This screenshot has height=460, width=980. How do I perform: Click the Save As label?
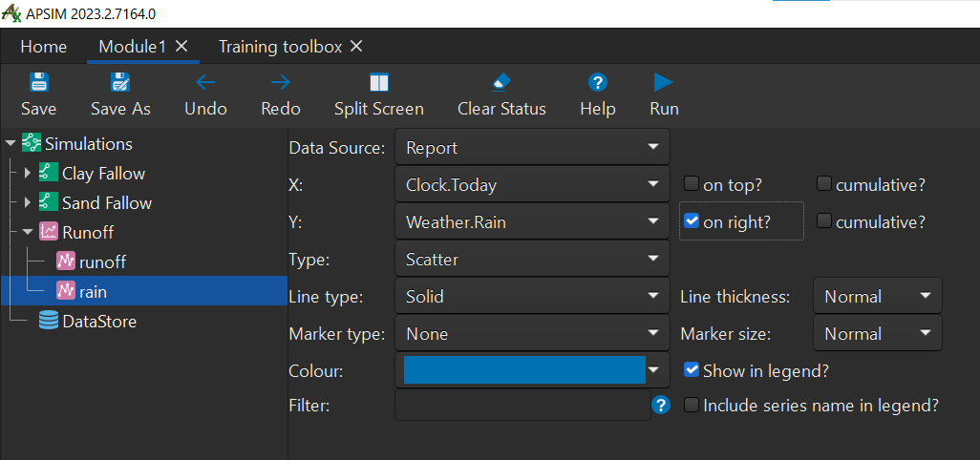click(x=120, y=109)
